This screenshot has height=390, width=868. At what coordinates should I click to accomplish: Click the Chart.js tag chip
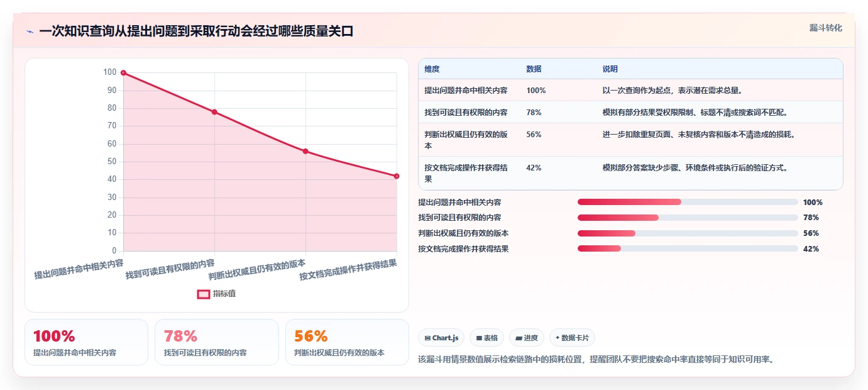(x=442, y=338)
